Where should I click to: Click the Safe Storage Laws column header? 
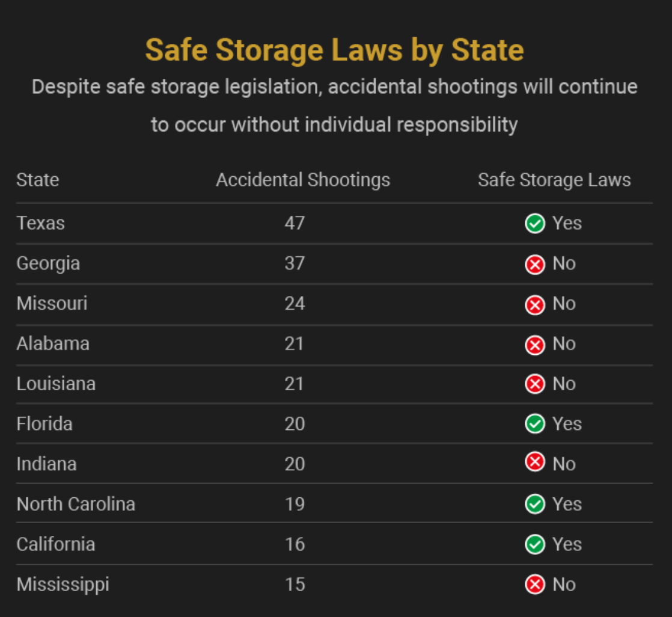[554, 180]
